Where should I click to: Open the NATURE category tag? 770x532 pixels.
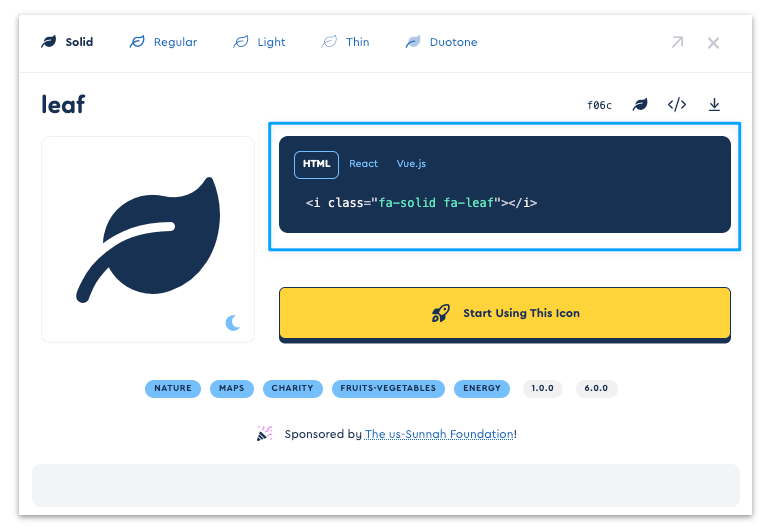tap(173, 388)
